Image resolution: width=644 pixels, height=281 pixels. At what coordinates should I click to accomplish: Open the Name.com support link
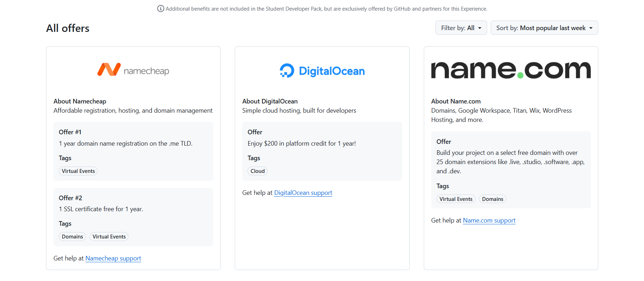point(489,220)
